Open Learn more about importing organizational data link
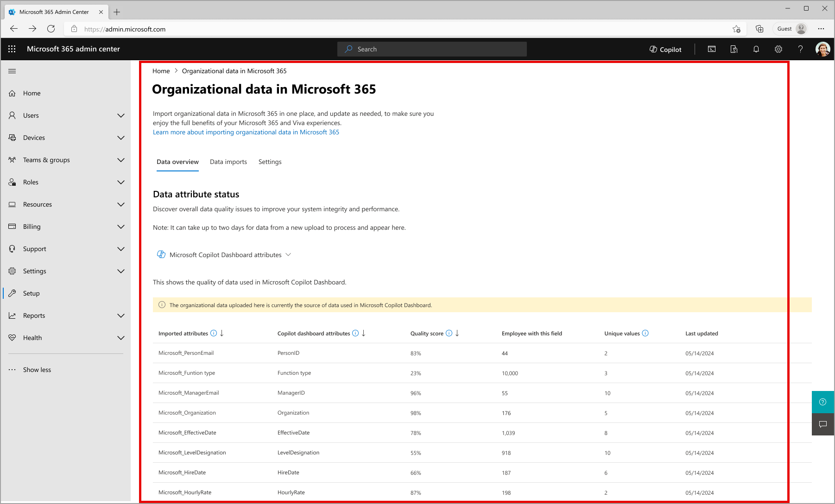Image resolution: width=835 pixels, height=504 pixels. click(246, 132)
